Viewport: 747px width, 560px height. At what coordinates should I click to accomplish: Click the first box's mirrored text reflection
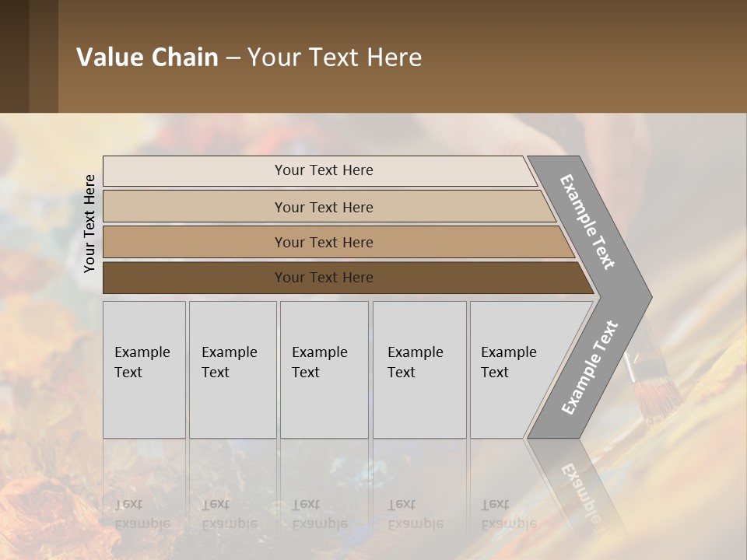(x=142, y=514)
